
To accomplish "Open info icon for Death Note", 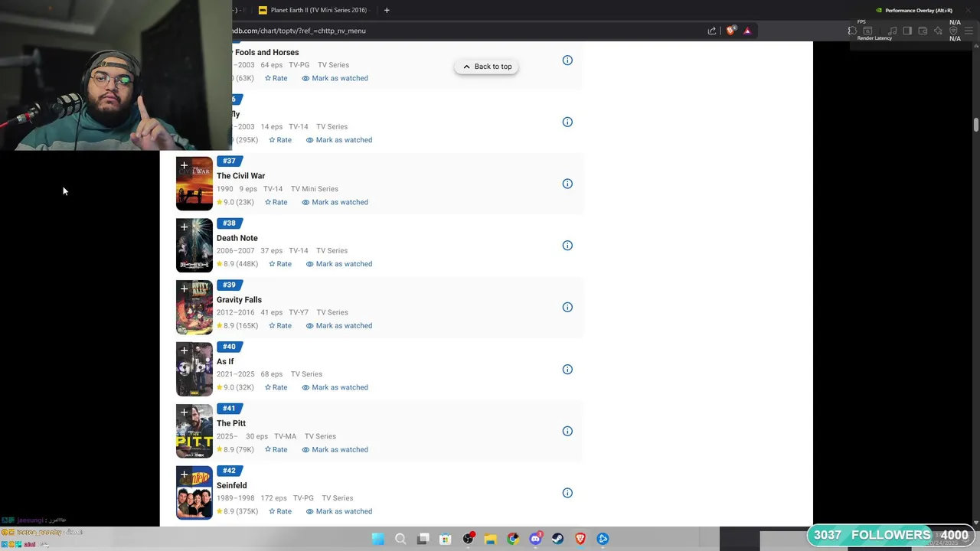I will coord(567,246).
